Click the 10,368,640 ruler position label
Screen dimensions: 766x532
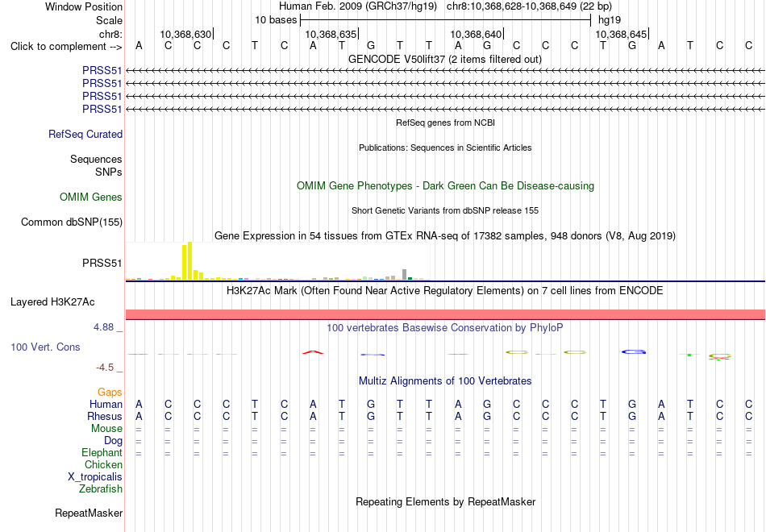(476, 34)
